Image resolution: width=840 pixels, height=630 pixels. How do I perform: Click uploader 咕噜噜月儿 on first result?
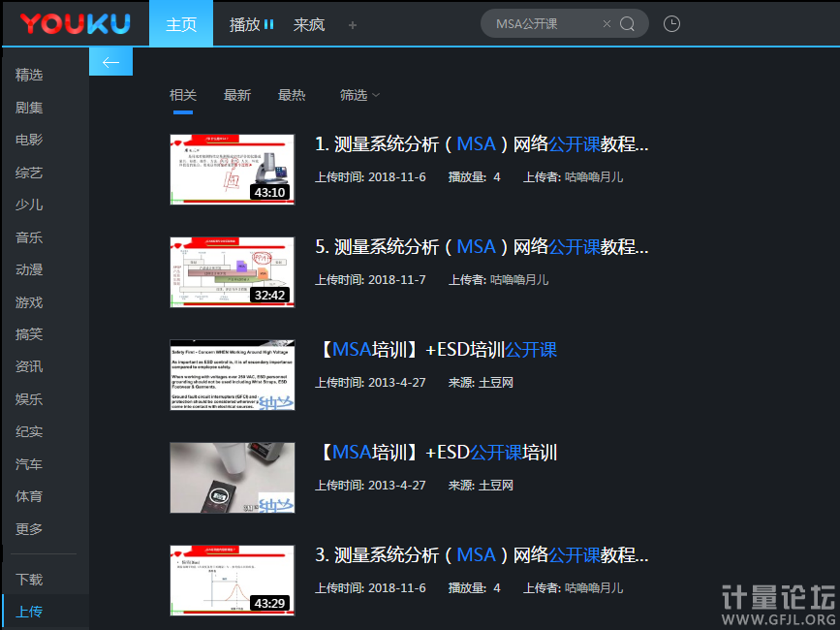(x=594, y=177)
